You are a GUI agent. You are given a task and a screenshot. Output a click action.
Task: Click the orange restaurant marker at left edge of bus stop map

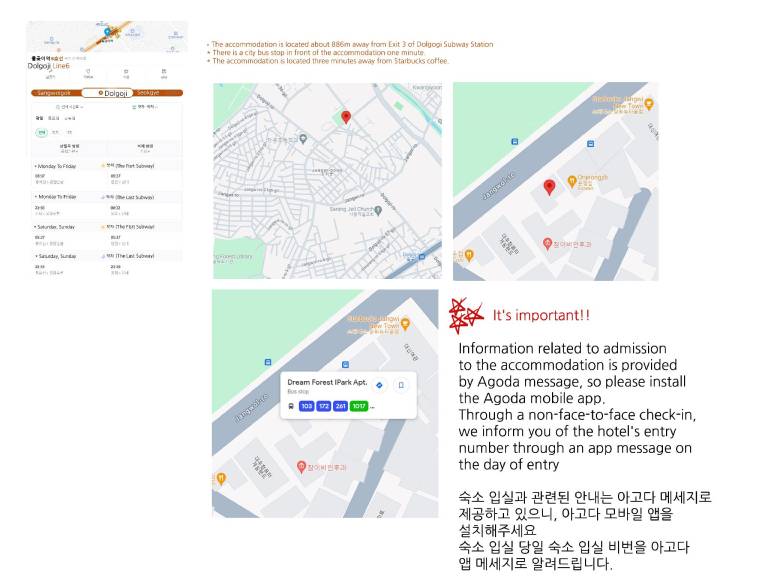221,478
